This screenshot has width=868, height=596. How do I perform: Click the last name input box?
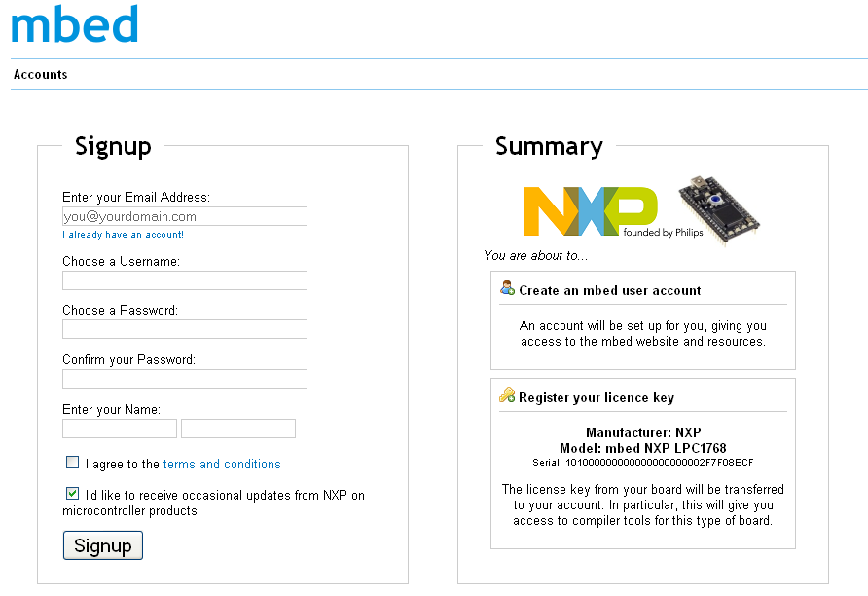click(238, 428)
